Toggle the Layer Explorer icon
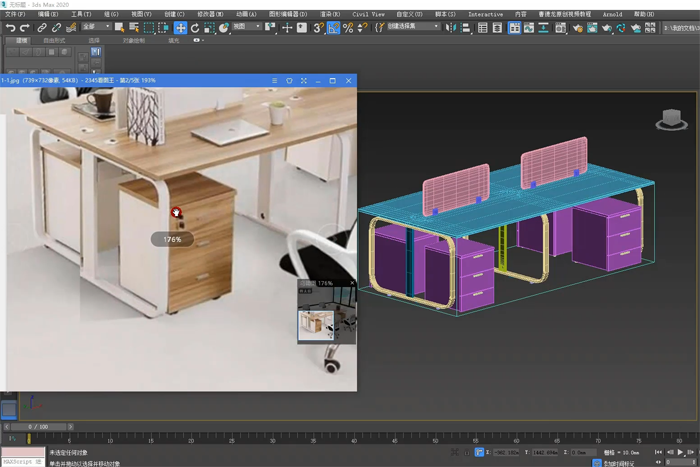This screenshot has width=700, height=467. pos(497,28)
